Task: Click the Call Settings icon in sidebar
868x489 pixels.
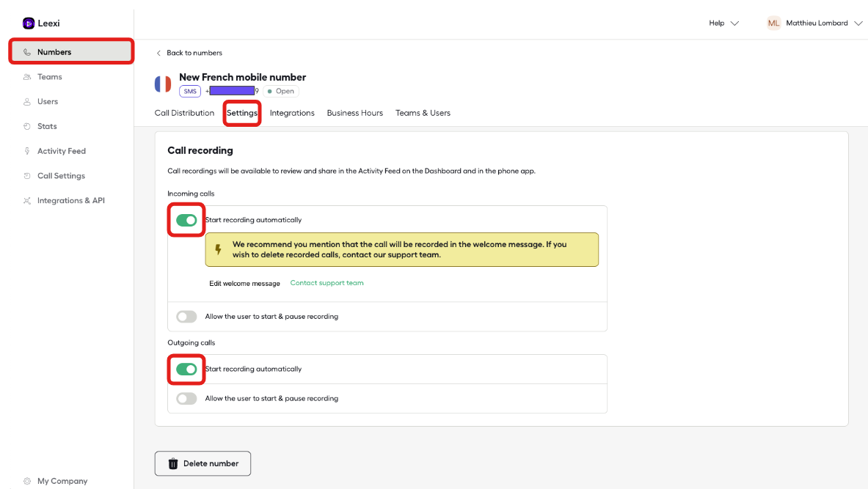Action: (26, 176)
